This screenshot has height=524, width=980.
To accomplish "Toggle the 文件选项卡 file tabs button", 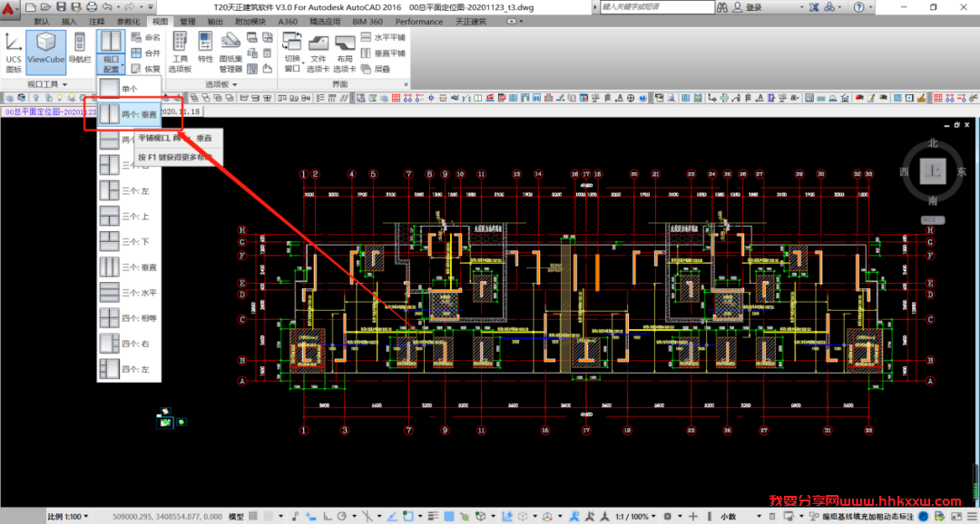I will [318, 53].
